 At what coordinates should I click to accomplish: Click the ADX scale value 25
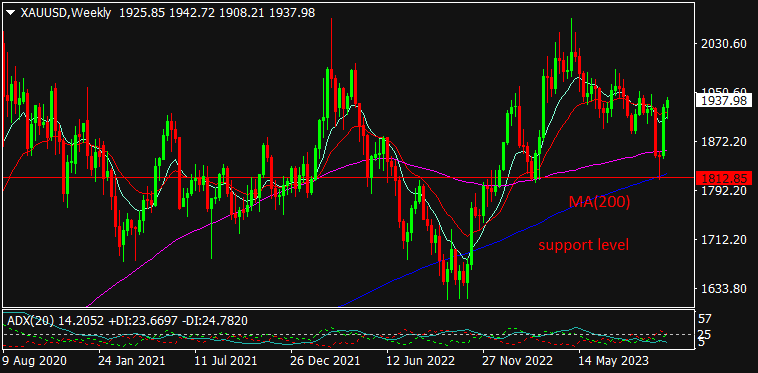705,334
